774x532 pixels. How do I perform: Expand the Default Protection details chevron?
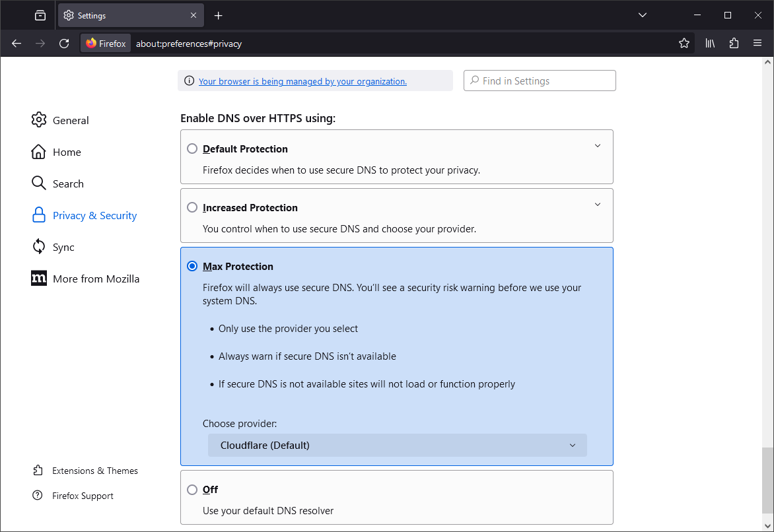(x=597, y=146)
